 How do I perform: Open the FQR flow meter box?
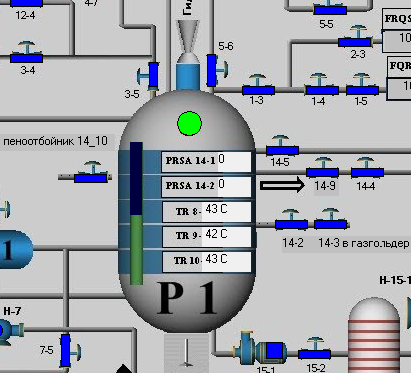399,78
